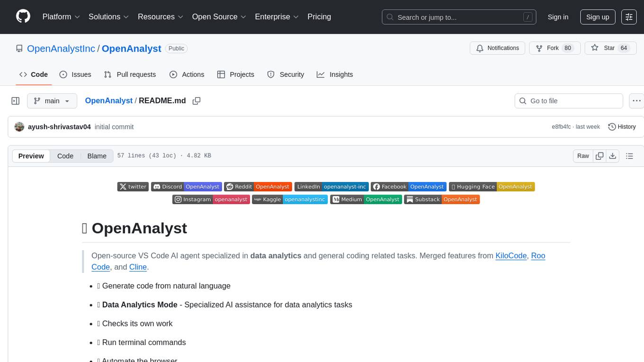Click the Sign up button
Image resolution: width=644 pixels, height=362 pixels.
(x=598, y=17)
